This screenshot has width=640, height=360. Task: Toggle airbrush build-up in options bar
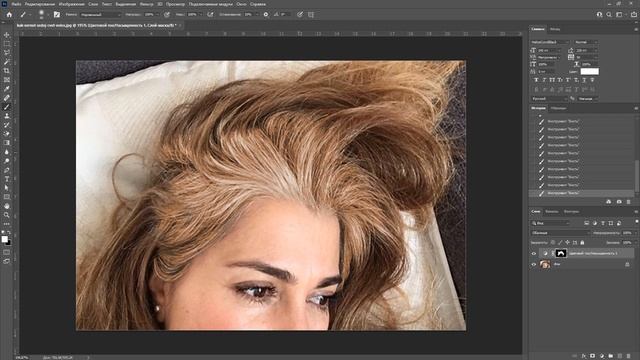[210, 14]
